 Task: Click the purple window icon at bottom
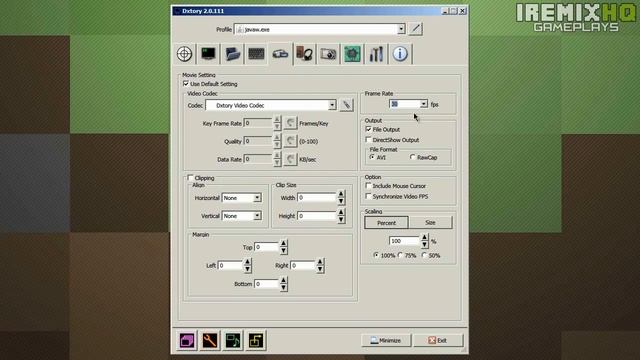187,340
